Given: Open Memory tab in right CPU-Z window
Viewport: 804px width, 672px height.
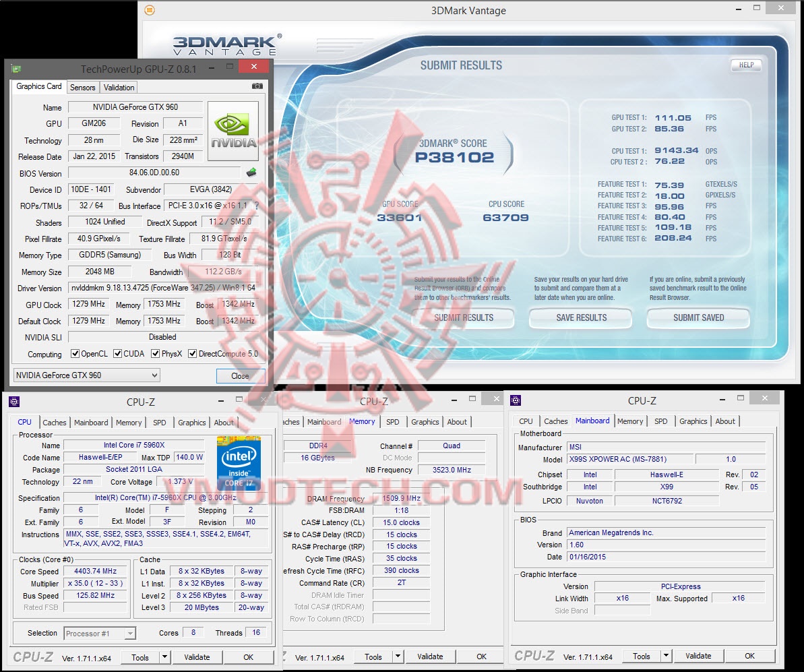Looking at the screenshot, I should [x=630, y=421].
